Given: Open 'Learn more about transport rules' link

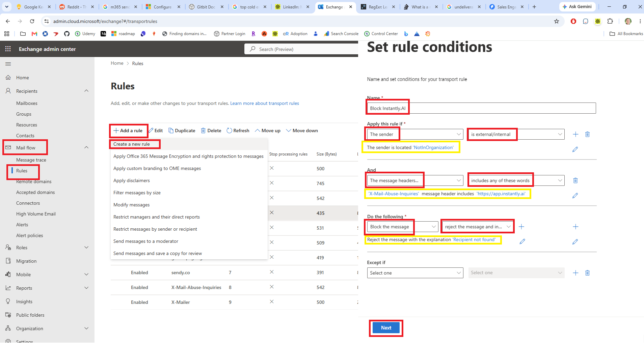Looking at the screenshot, I should coord(265,103).
